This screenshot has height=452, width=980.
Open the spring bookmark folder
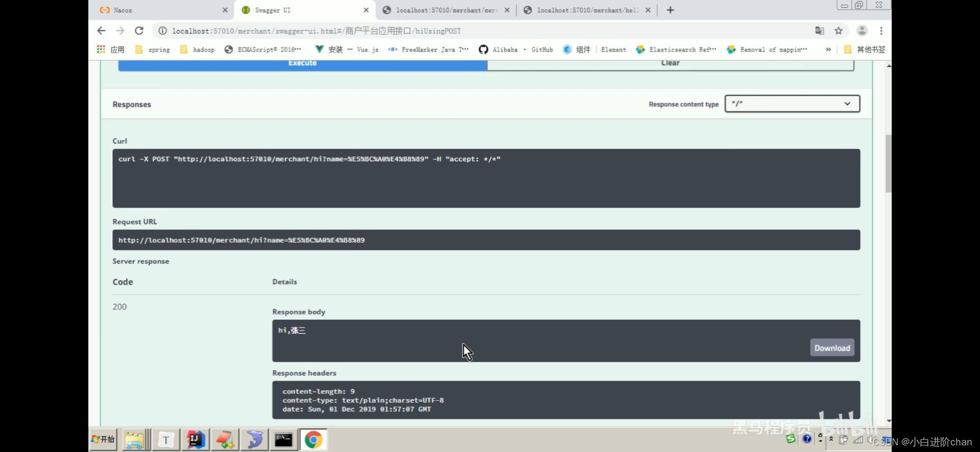coord(152,49)
